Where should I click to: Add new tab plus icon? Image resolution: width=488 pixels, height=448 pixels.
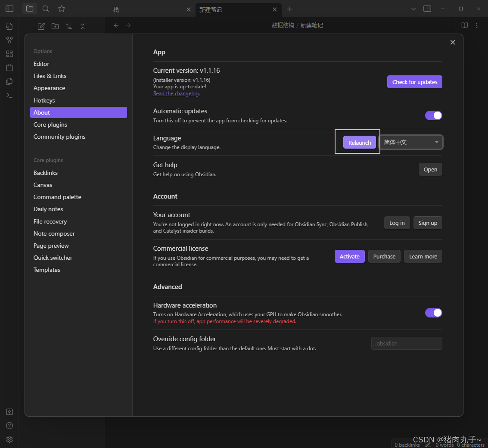point(290,9)
